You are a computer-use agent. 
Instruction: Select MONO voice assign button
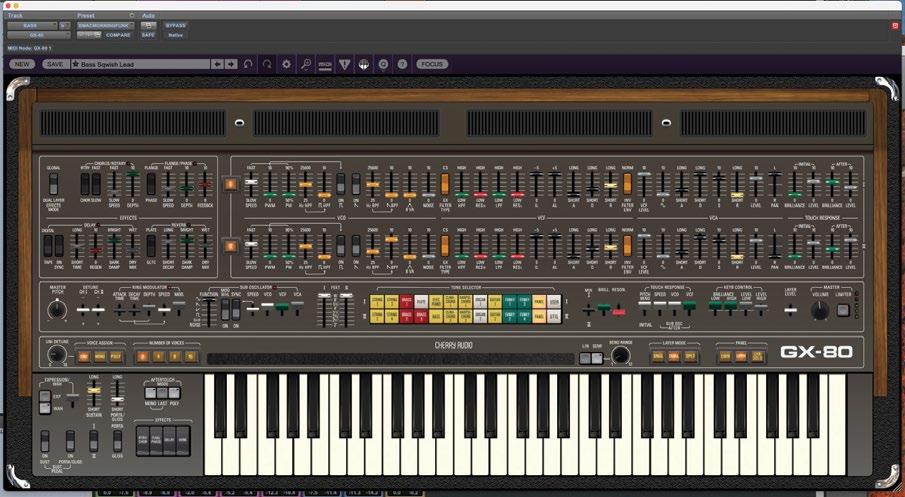point(100,357)
